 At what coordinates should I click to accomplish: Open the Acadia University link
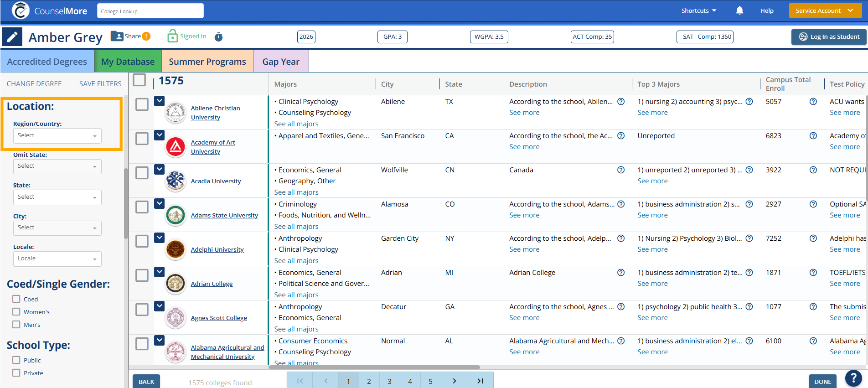click(x=216, y=181)
